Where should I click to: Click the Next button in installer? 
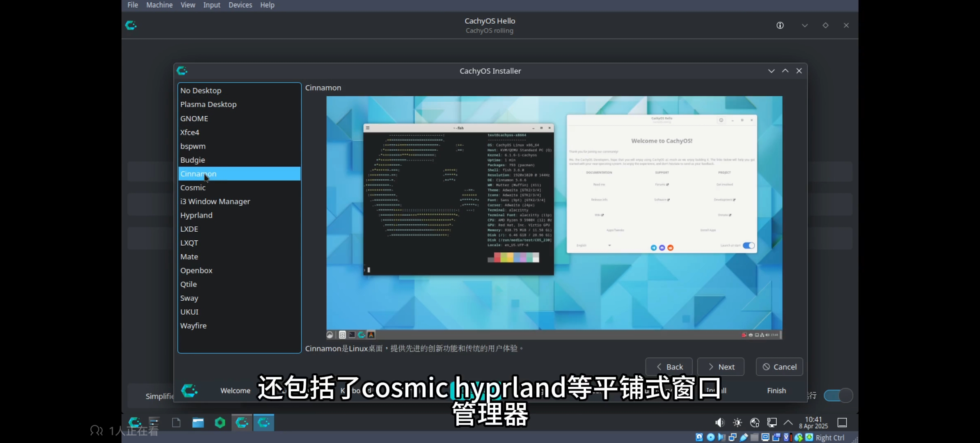click(x=721, y=367)
